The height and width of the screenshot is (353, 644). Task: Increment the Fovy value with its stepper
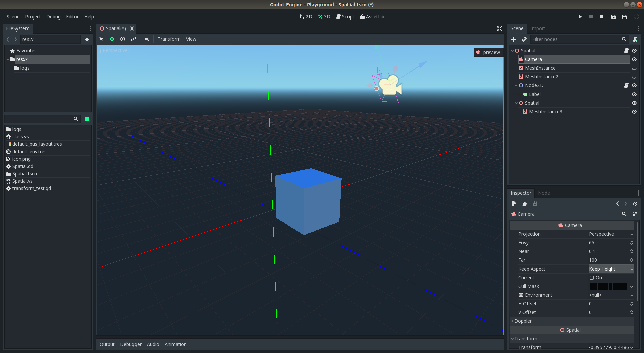pos(632,241)
